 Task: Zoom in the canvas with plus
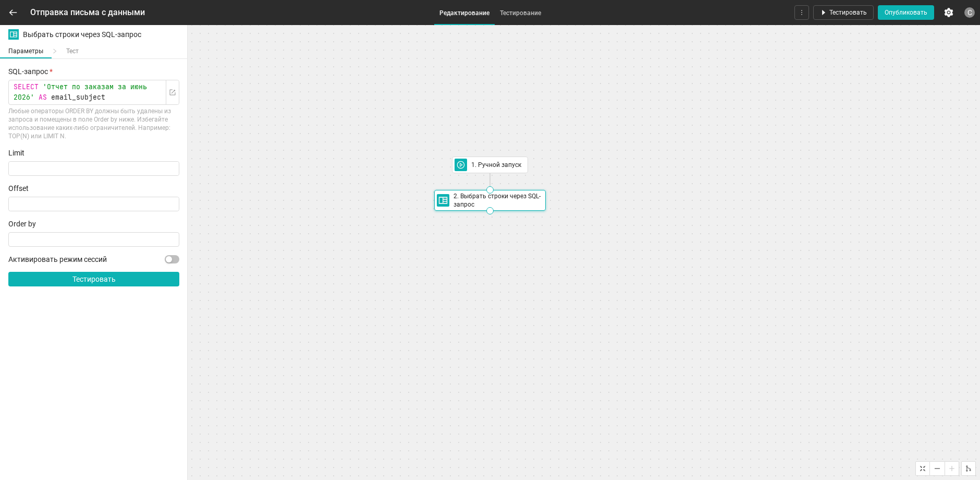[x=952, y=469]
